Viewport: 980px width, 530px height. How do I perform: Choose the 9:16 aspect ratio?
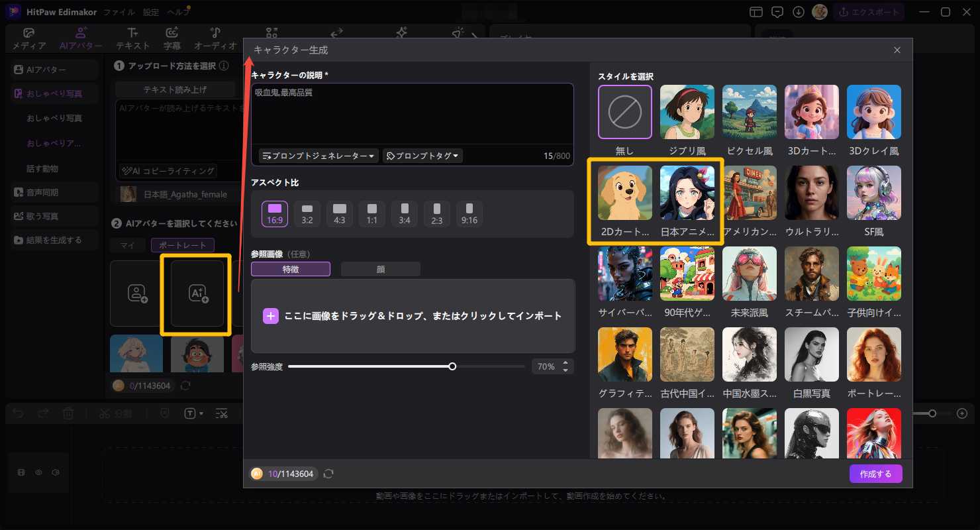tap(469, 213)
